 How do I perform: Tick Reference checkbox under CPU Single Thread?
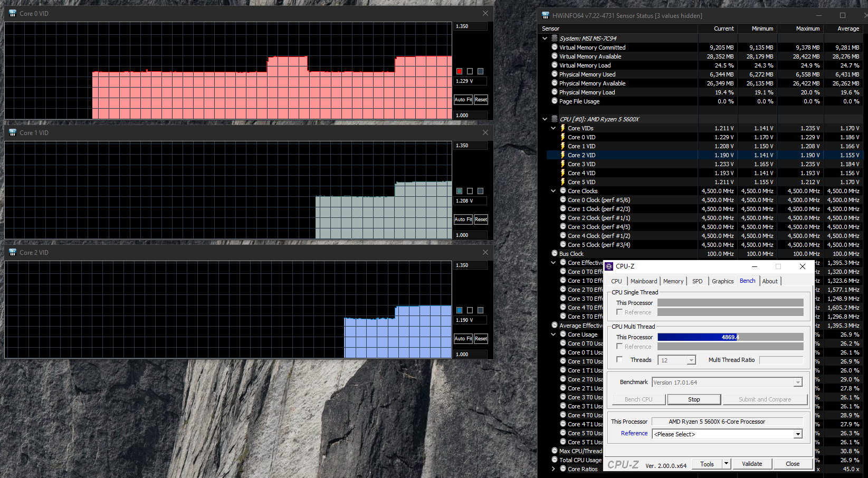click(x=619, y=312)
